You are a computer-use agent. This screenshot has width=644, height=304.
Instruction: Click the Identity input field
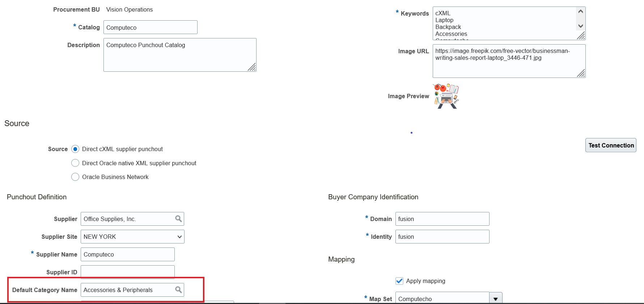442,237
